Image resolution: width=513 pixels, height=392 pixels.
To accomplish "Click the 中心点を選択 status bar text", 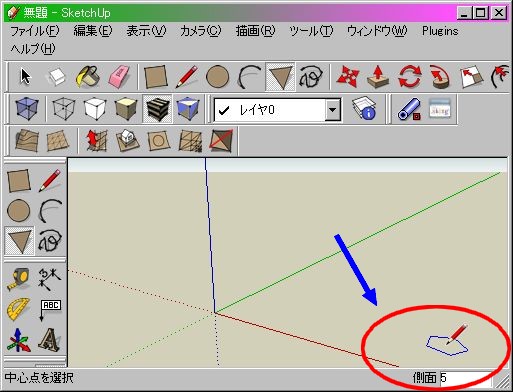I will coord(39,378).
